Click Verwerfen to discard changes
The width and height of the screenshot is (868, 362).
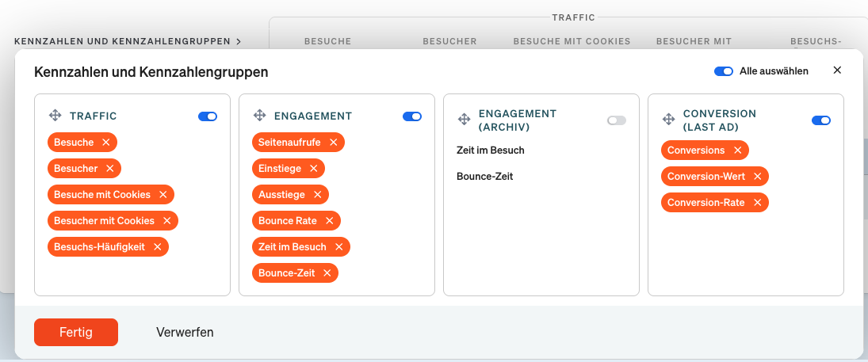185,333
